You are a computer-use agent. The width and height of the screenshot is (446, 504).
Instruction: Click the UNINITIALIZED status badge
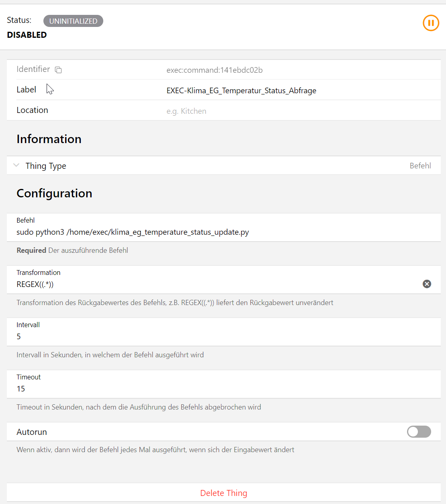73,21
